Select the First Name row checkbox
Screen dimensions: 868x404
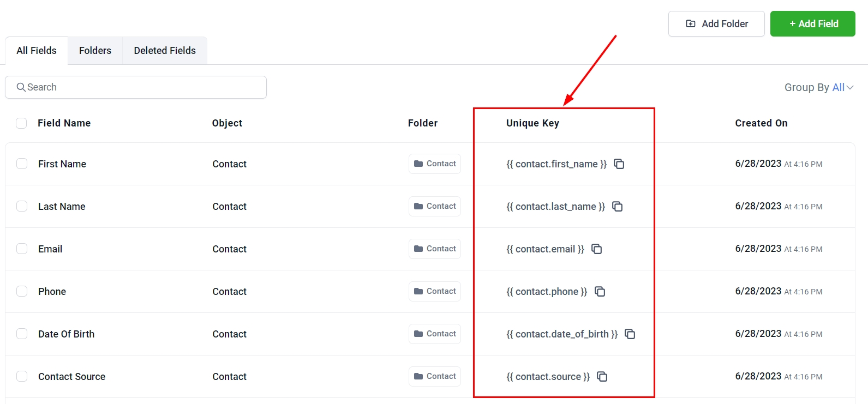coord(22,164)
